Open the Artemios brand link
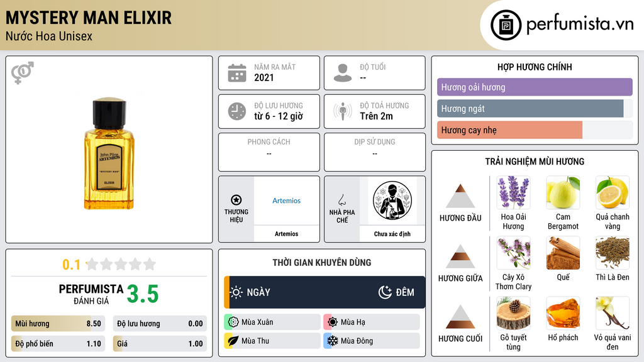 (x=286, y=200)
